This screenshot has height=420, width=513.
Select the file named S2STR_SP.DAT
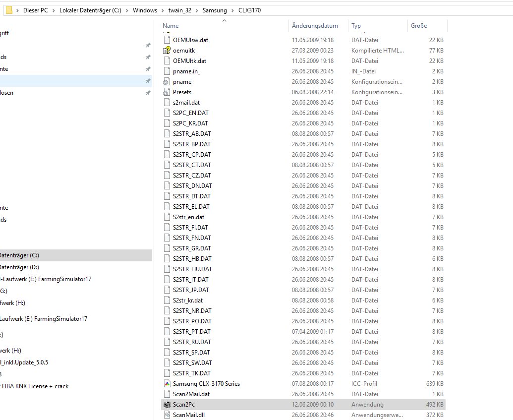[191, 352]
